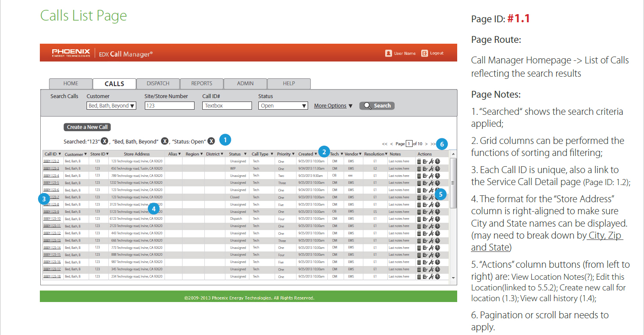This screenshot has width=644, height=335.
Task: Open the Priority column filter arrow
Action: coord(294,154)
